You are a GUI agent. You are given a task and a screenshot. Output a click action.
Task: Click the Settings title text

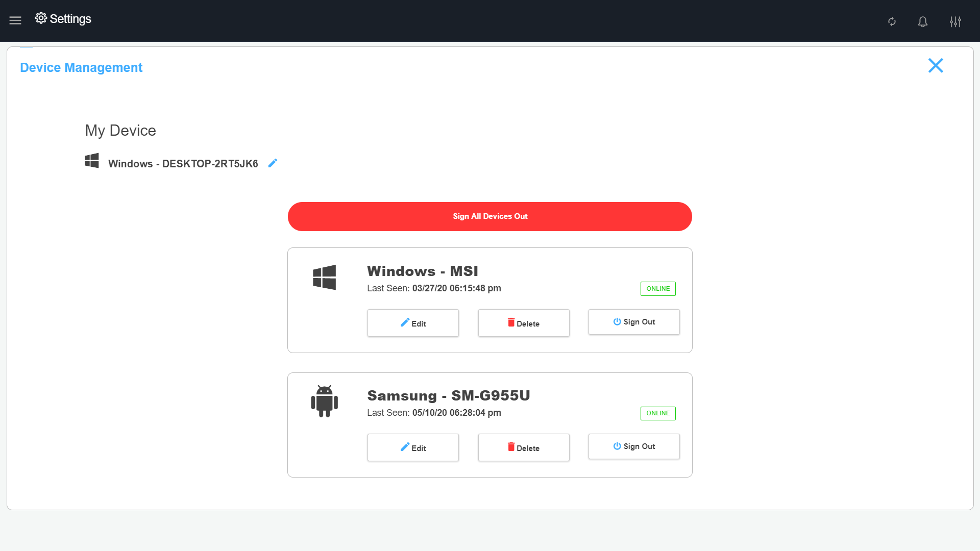[x=70, y=19]
